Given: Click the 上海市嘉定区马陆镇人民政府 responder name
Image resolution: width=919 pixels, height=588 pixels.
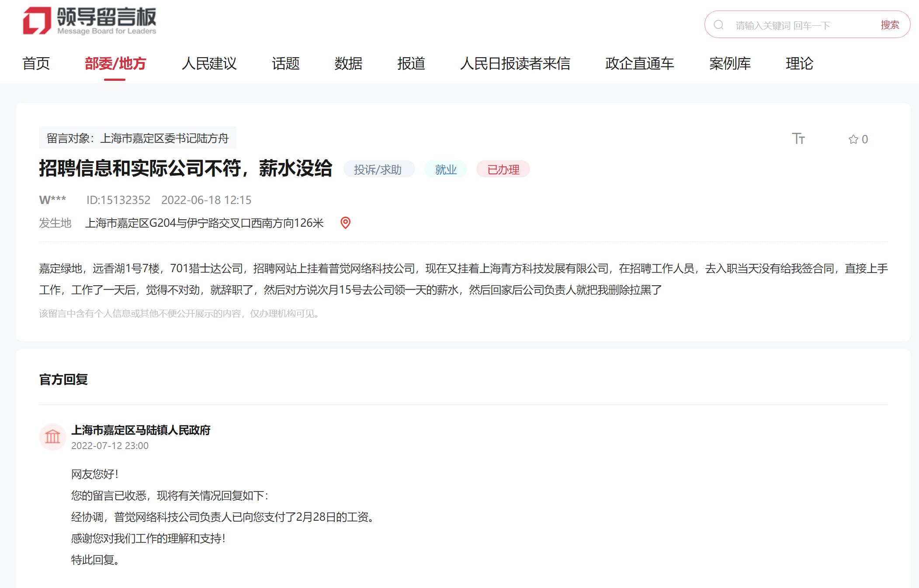Looking at the screenshot, I should (x=141, y=430).
